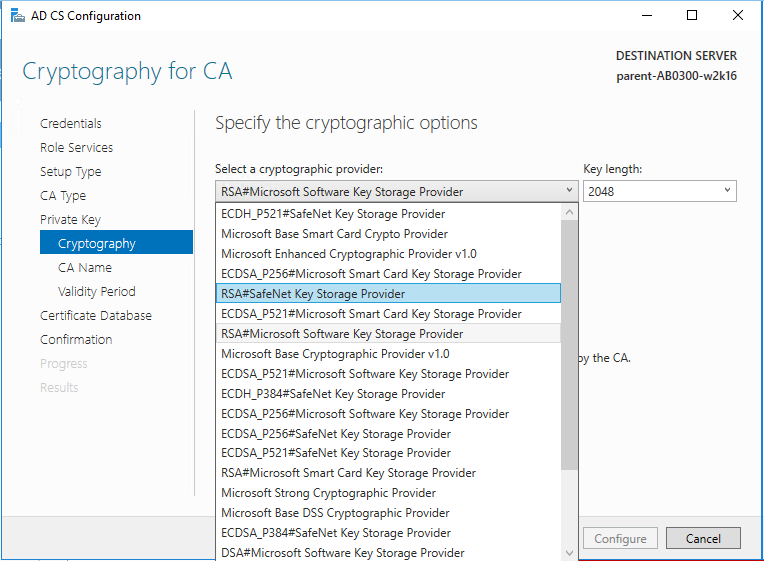
Task: Choose RSA#Microsoft Smart Card Key Storage Provider
Action: [388, 473]
